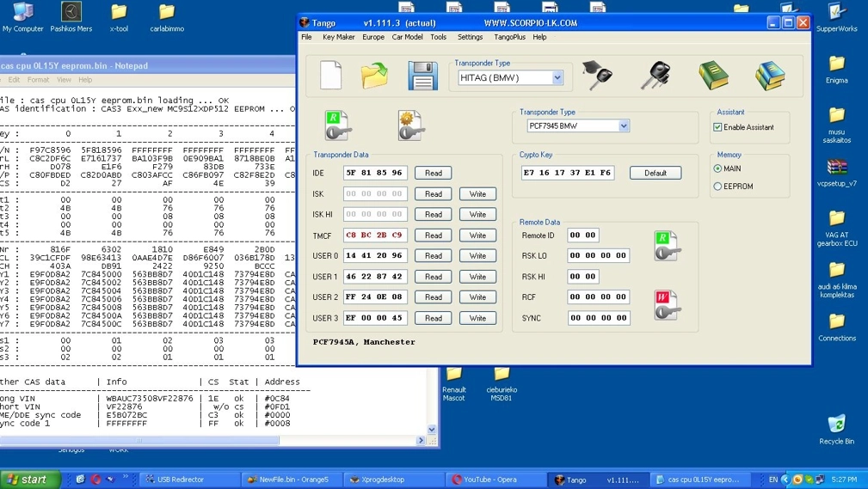Expand the HITAG (BMW) transponder type dropdown
This screenshot has width=868, height=489.
pos(557,78)
